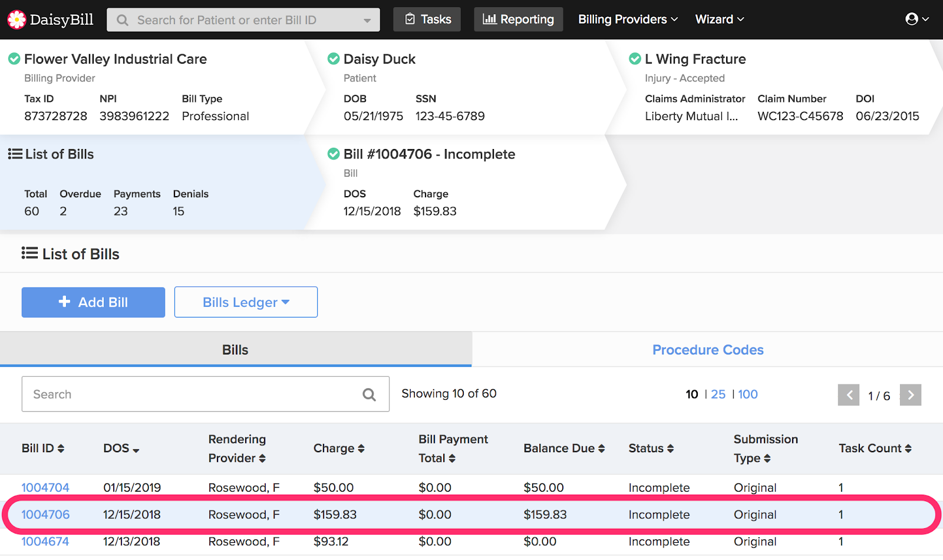Click list icon in List of Bills breadcrumb card
Screen dimensions: 943x560
[15, 154]
